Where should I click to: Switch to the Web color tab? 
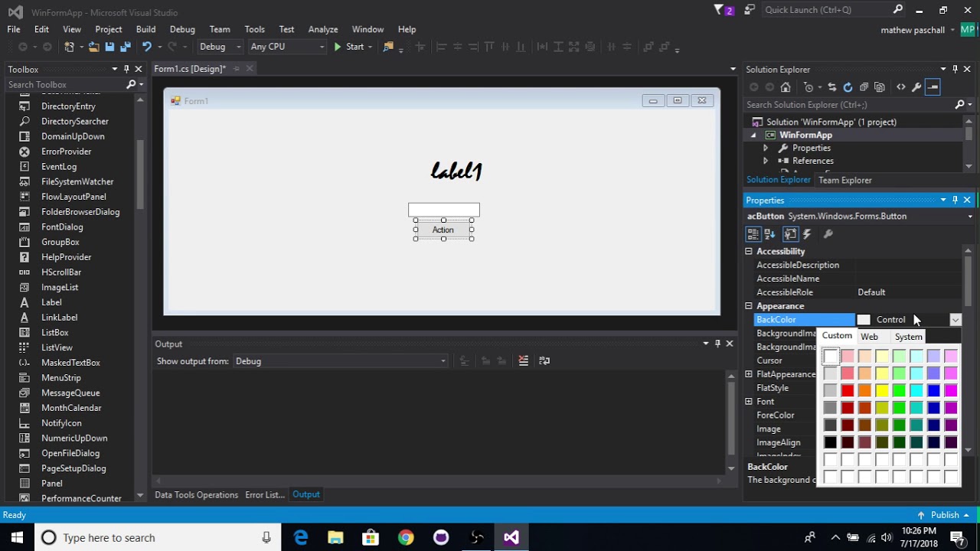[x=869, y=337]
